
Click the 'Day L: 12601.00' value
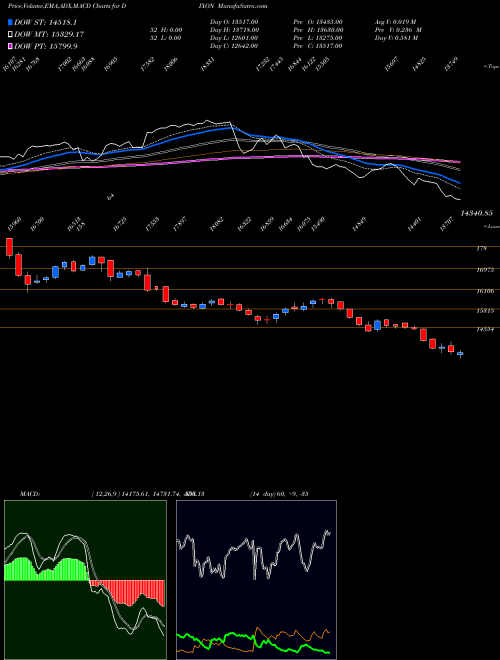234,38
